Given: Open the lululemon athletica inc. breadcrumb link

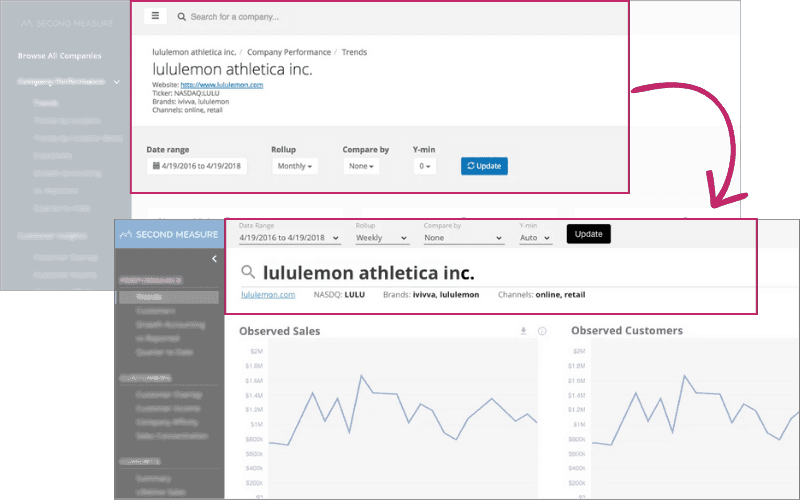Looking at the screenshot, I should coord(194,52).
